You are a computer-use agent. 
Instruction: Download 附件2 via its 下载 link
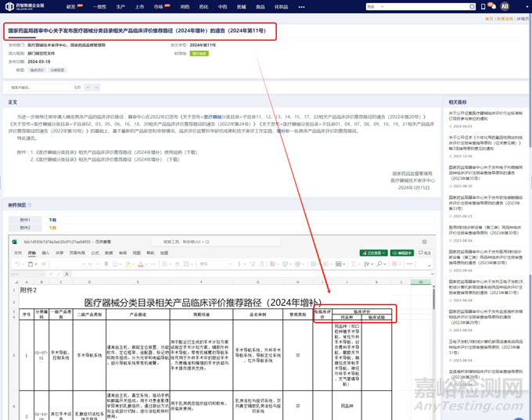coord(52,228)
